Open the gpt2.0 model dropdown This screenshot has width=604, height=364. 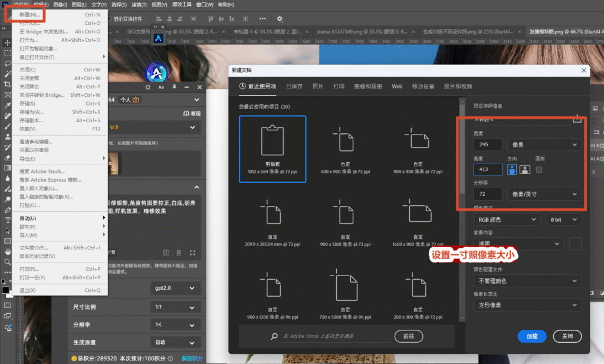coord(175,288)
